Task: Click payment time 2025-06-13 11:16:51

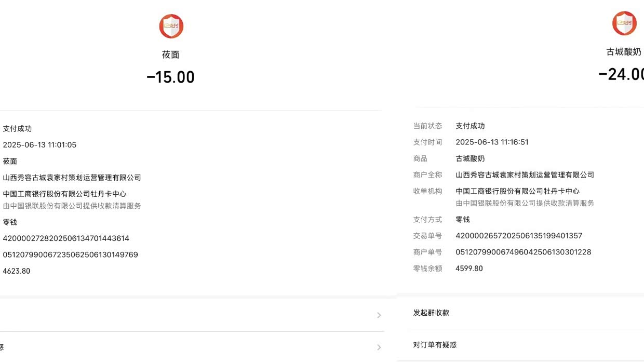Action: (x=492, y=142)
